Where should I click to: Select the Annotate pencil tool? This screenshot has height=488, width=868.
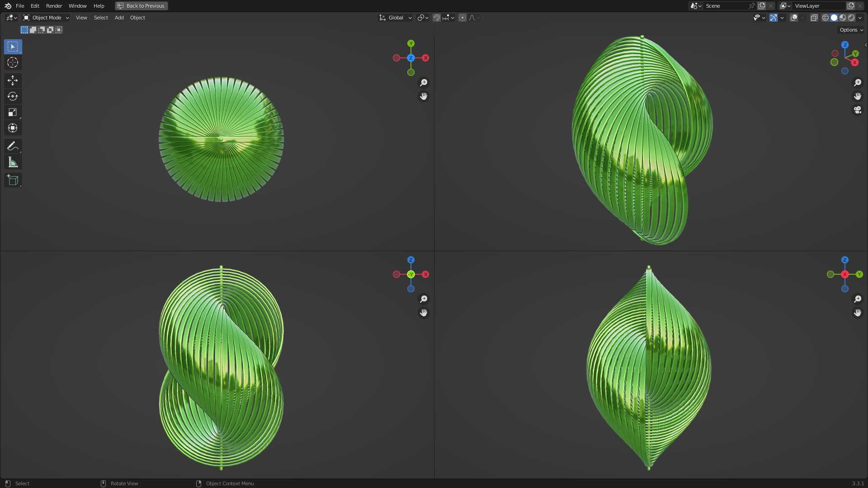click(x=13, y=146)
